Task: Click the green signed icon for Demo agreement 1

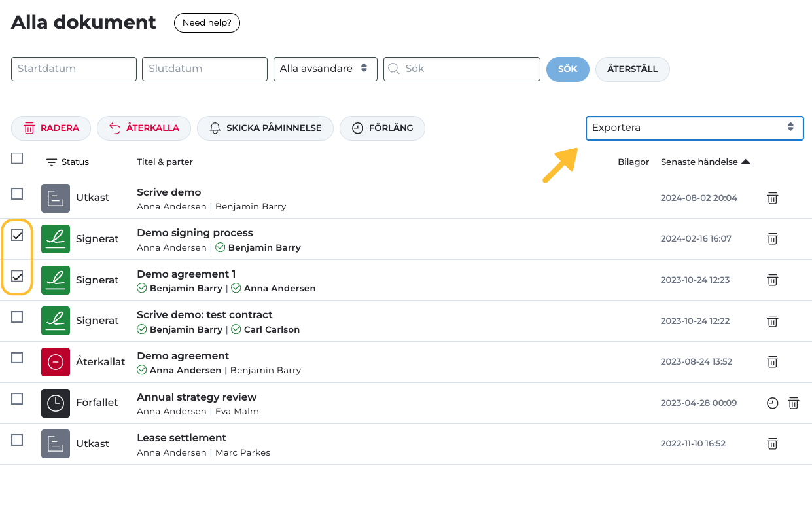Action: pyautogui.click(x=56, y=280)
